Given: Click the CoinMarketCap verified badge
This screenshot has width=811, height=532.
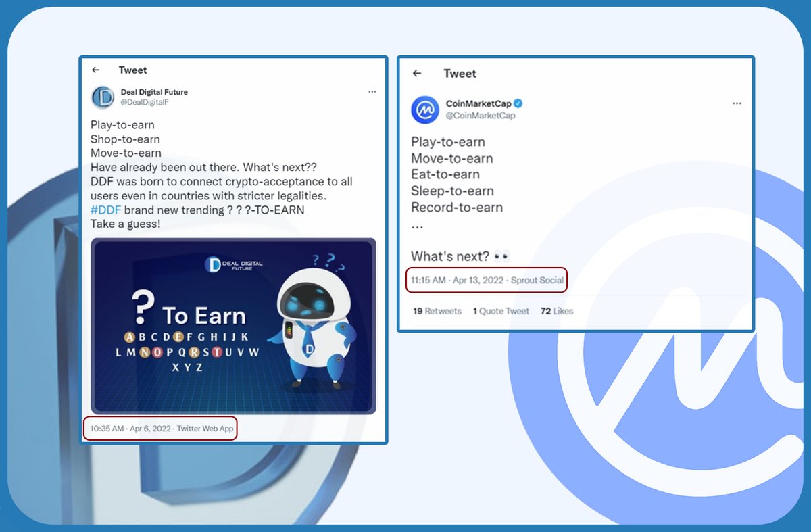Looking at the screenshot, I should [x=519, y=103].
